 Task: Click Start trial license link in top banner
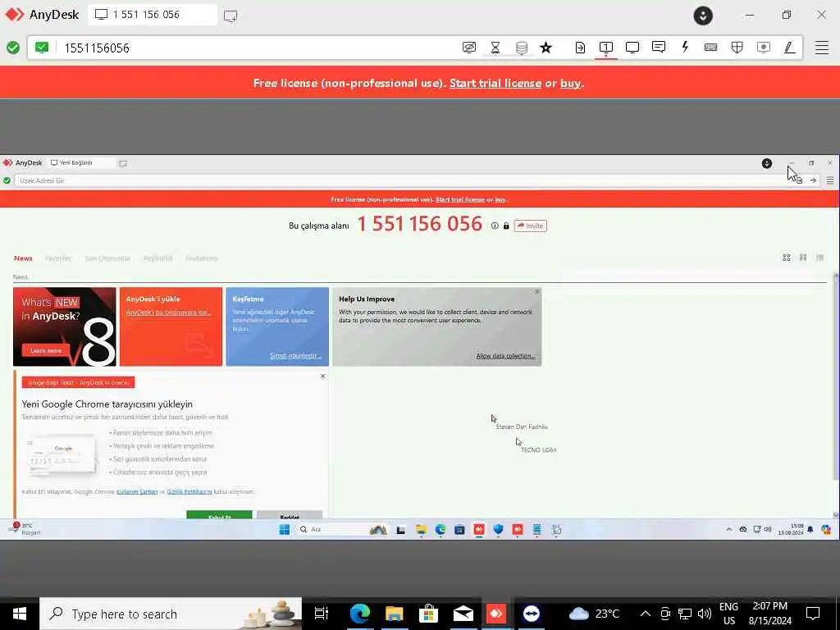coord(495,83)
